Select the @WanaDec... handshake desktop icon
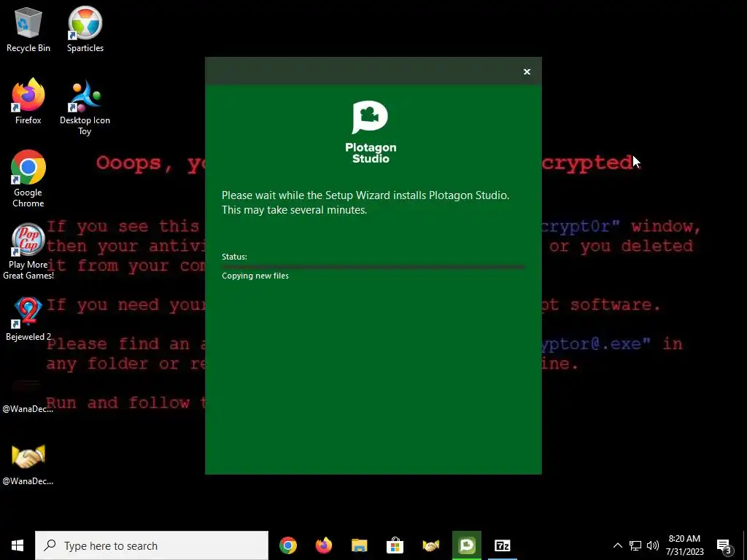This screenshot has width=747, height=560. point(28,464)
